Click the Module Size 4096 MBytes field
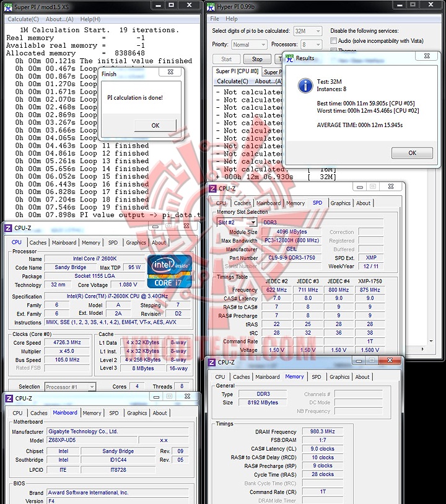Screen dimensions: 446x504 pyautogui.click(x=291, y=232)
